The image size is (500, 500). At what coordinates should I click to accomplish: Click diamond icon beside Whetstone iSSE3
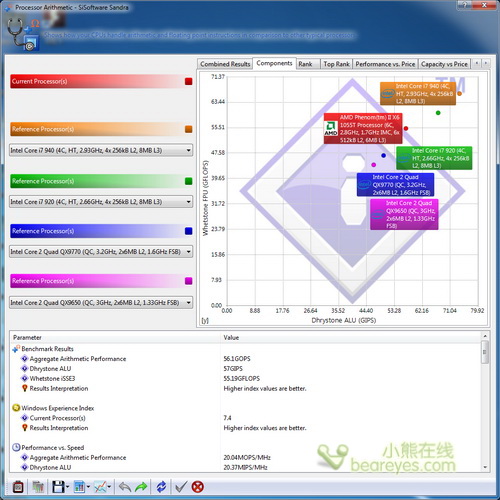coord(24,378)
